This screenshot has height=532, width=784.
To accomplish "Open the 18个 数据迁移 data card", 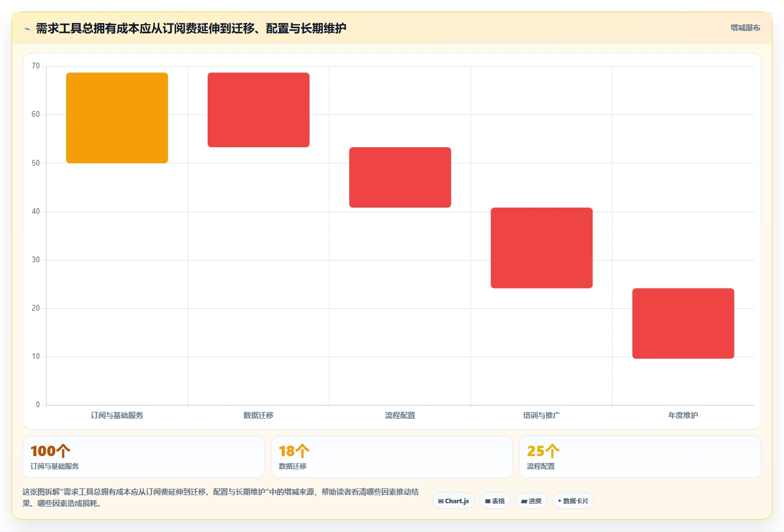I will (x=392, y=457).
